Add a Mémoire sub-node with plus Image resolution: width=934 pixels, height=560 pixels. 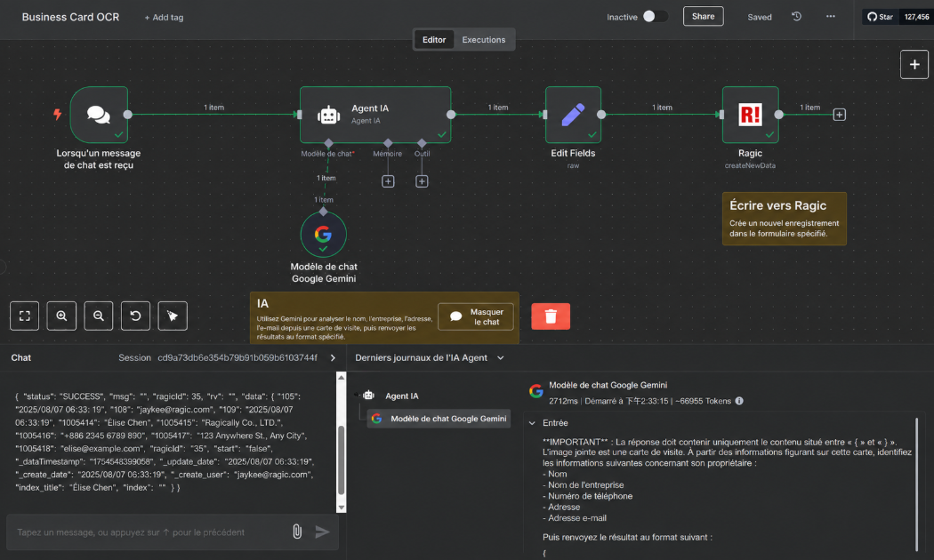388,181
